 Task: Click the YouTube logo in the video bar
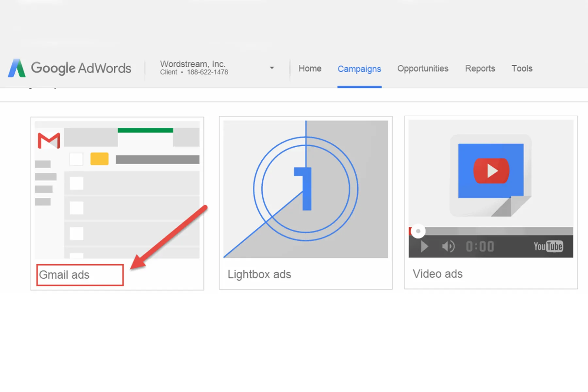pyautogui.click(x=548, y=246)
